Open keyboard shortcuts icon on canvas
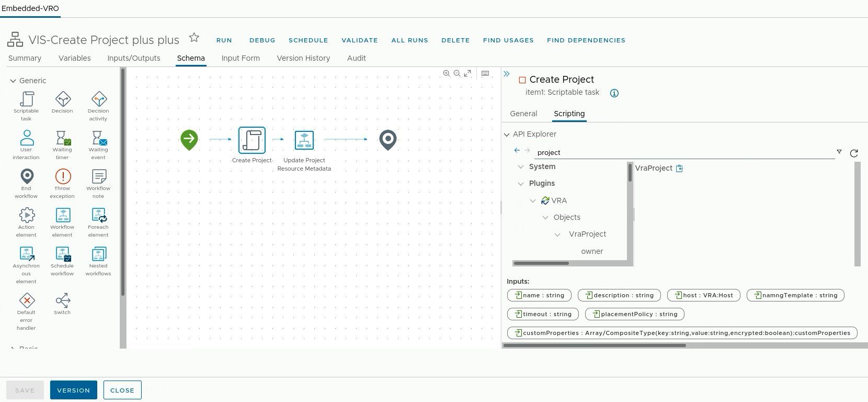The height and width of the screenshot is (402, 868). [x=485, y=74]
